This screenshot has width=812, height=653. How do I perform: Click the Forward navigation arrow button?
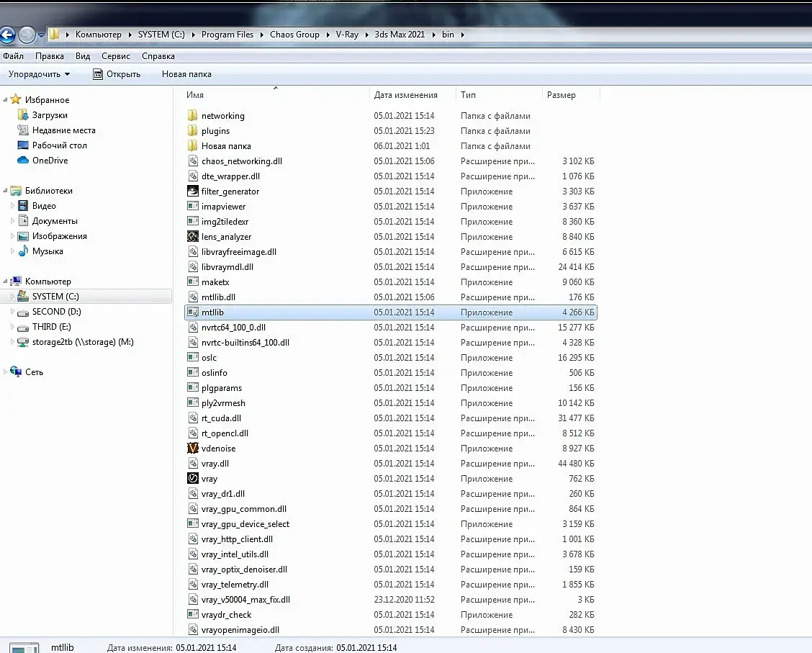coord(27,35)
